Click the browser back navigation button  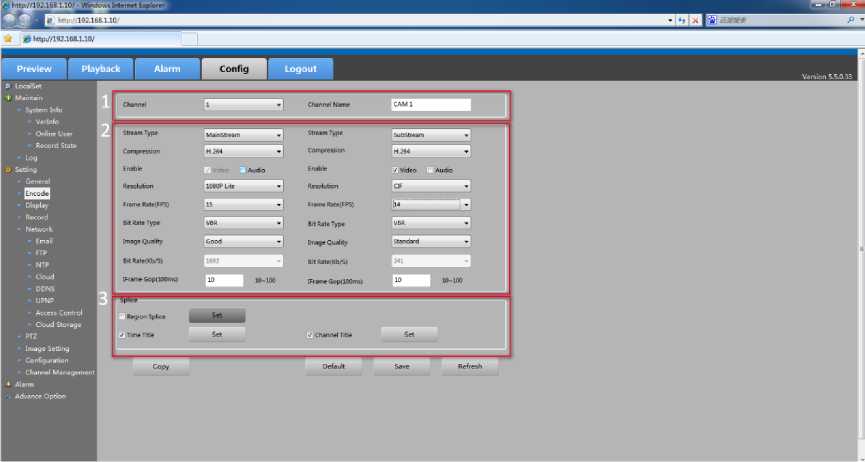[11, 20]
